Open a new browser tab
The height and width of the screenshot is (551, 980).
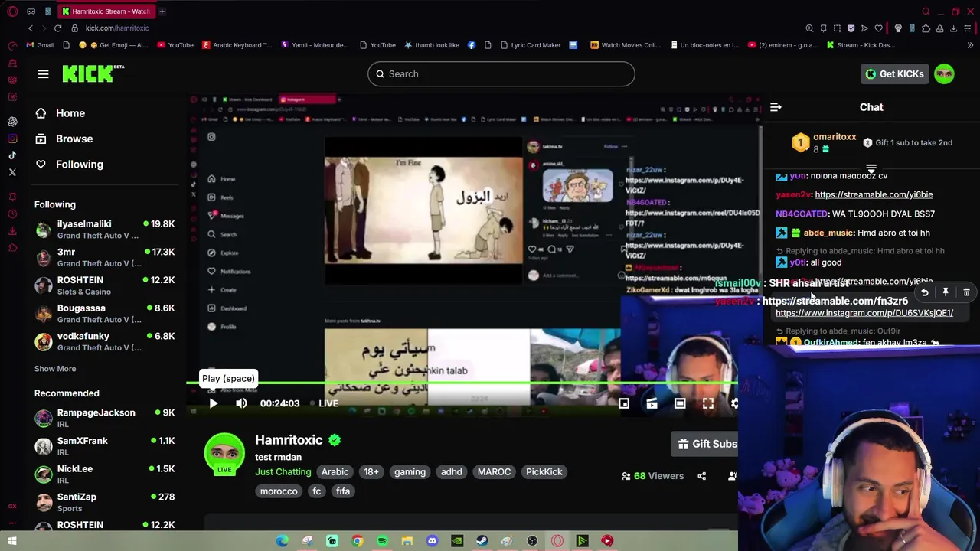coord(162,11)
